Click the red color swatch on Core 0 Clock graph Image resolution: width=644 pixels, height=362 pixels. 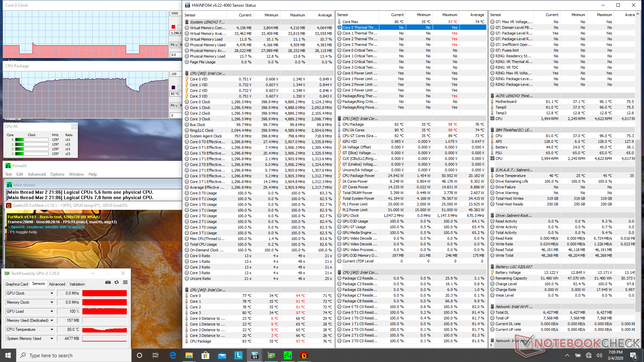pyautogui.click(x=173, y=27)
